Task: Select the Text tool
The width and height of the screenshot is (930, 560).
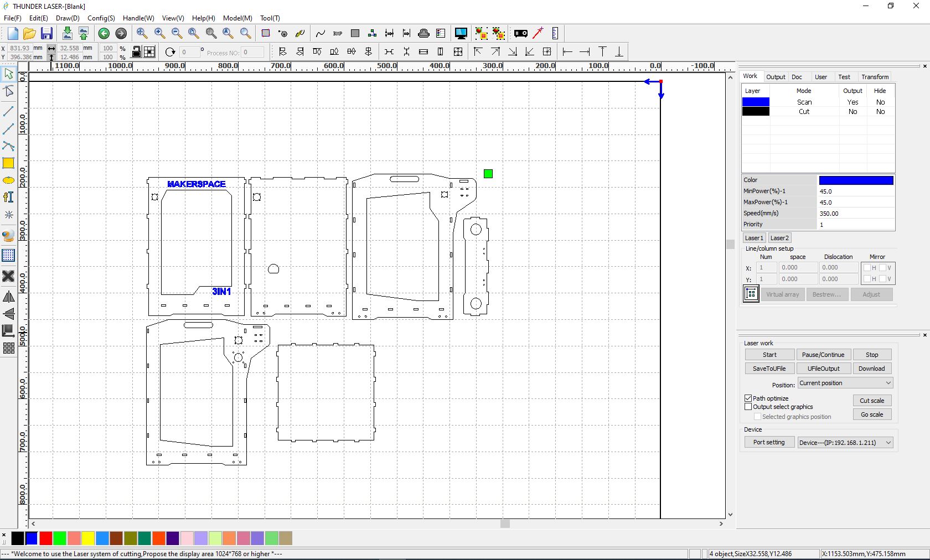Action: tap(9, 198)
